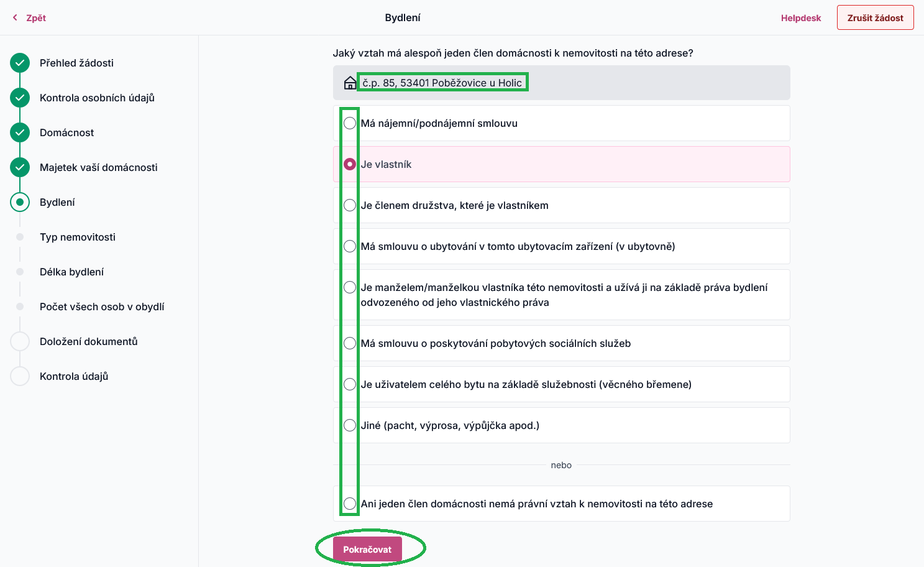The image size is (924, 567).
Task: Click the checkmark icon beside Domácnost step
Action: pyautogui.click(x=20, y=132)
